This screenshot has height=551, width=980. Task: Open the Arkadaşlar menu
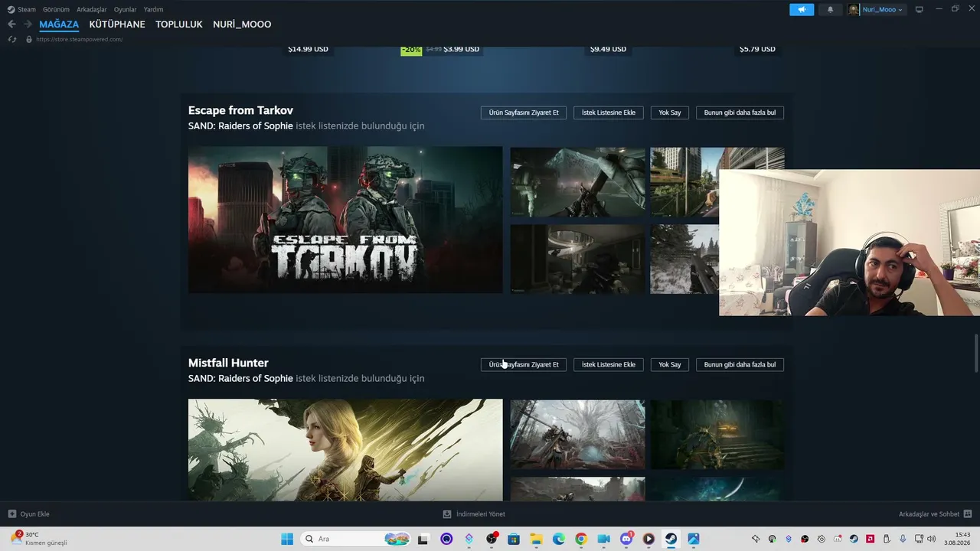(x=92, y=9)
